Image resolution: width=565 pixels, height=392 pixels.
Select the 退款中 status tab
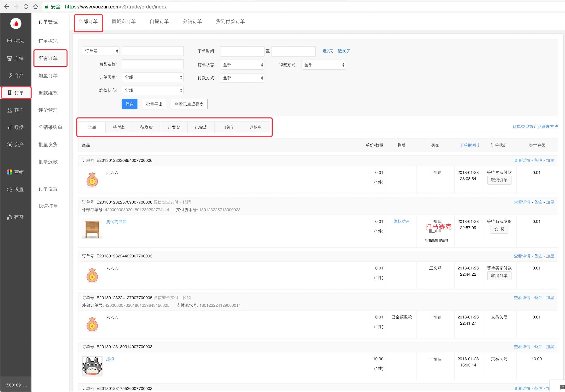(256, 127)
